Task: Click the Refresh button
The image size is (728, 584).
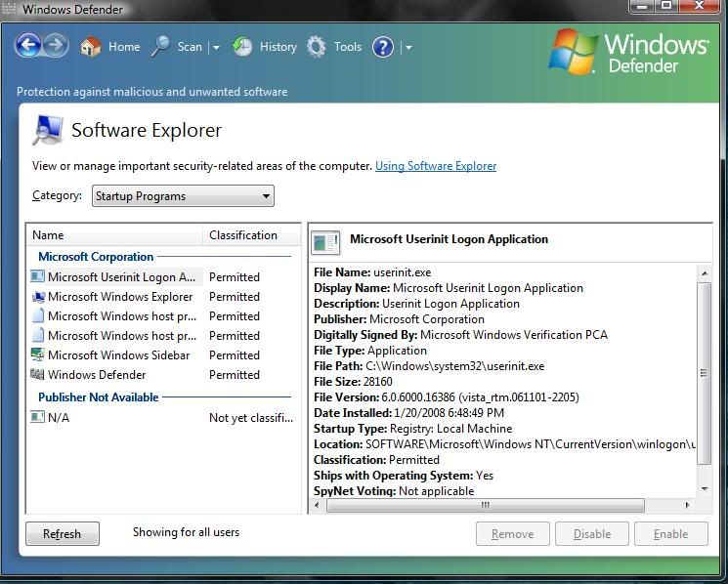Action: click(x=63, y=534)
